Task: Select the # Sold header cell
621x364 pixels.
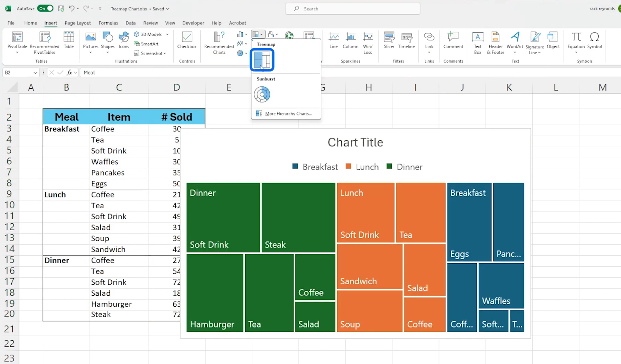Action: [177, 117]
